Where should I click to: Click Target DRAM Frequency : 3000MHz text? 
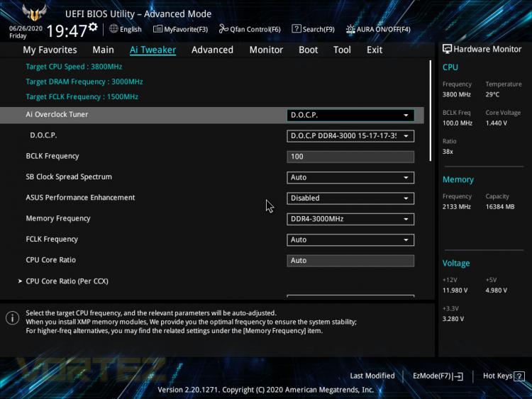tap(84, 82)
